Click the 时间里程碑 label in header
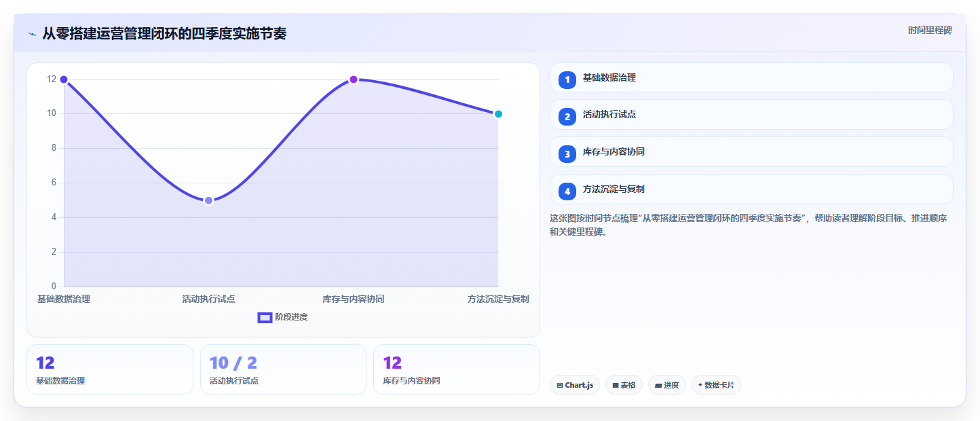The height and width of the screenshot is (421, 980). click(x=930, y=30)
